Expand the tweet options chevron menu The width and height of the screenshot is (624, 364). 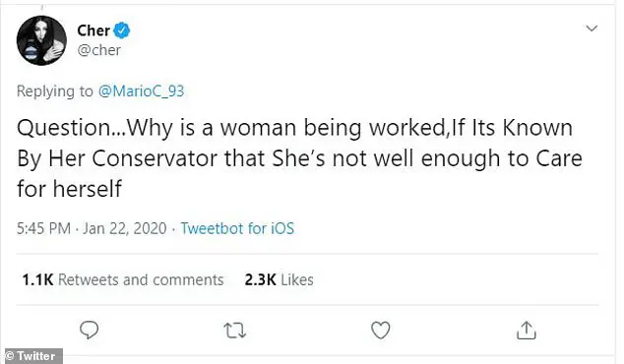[592, 29]
